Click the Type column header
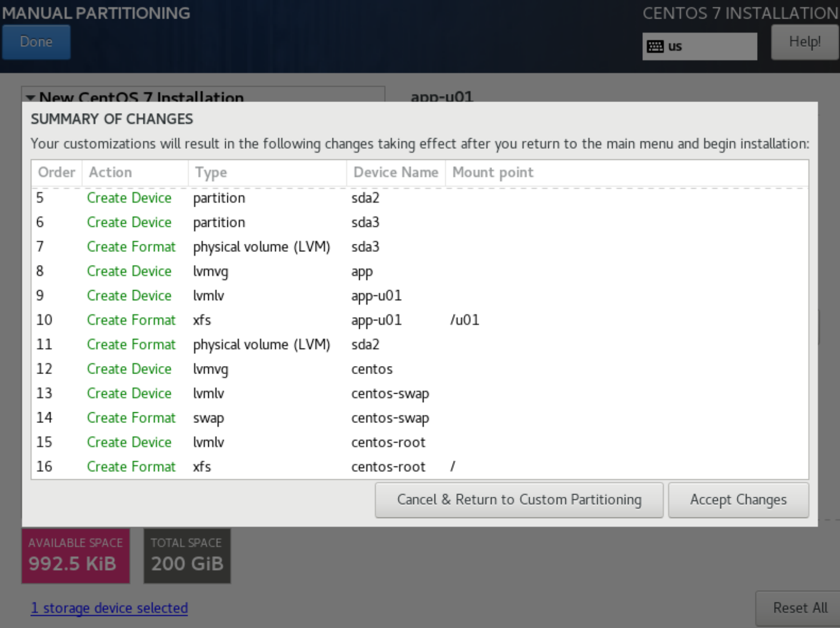Image resolution: width=840 pixels, height=628 pixels. tap(211, 172)
